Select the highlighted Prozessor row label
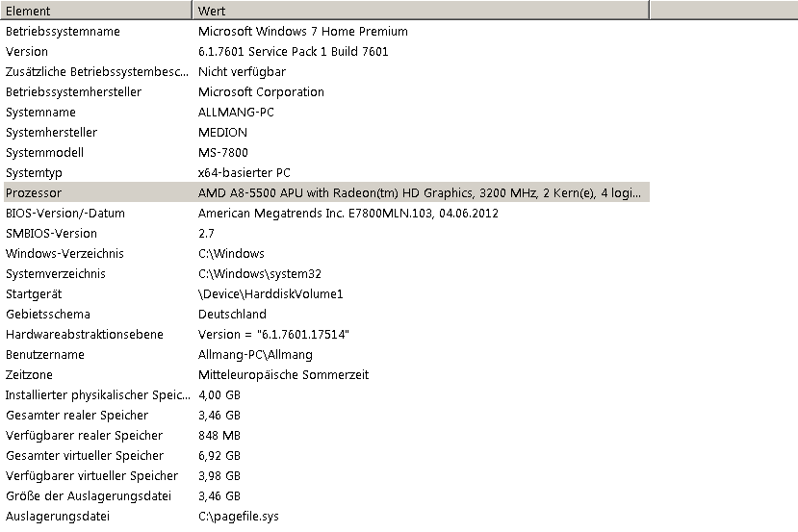 (34, 193)
